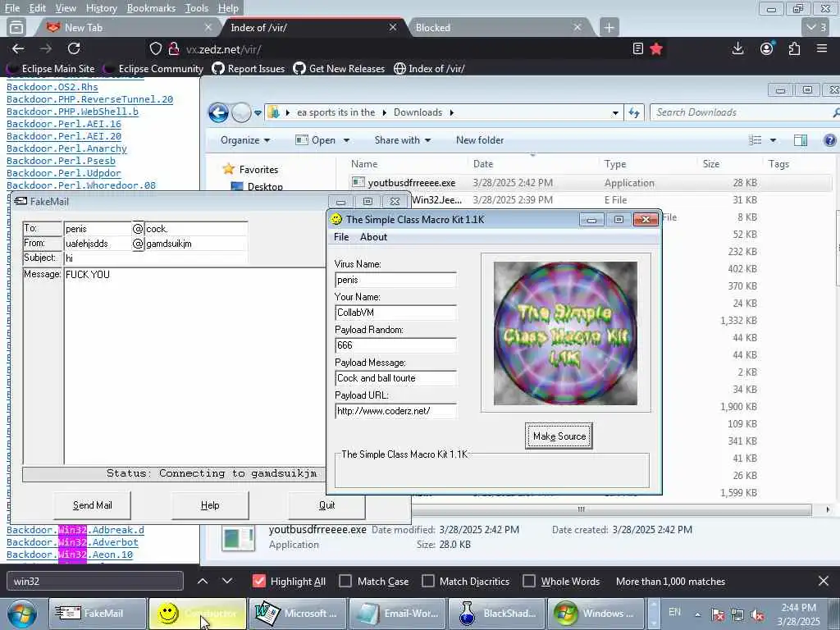Click the Virus Name input field
Image resolution: width=840 pixels, height=630 pixels.
[x=395, y=280]
